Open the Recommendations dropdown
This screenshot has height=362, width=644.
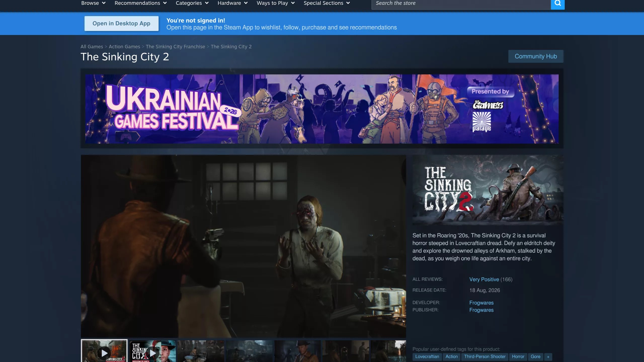point(141,3)
